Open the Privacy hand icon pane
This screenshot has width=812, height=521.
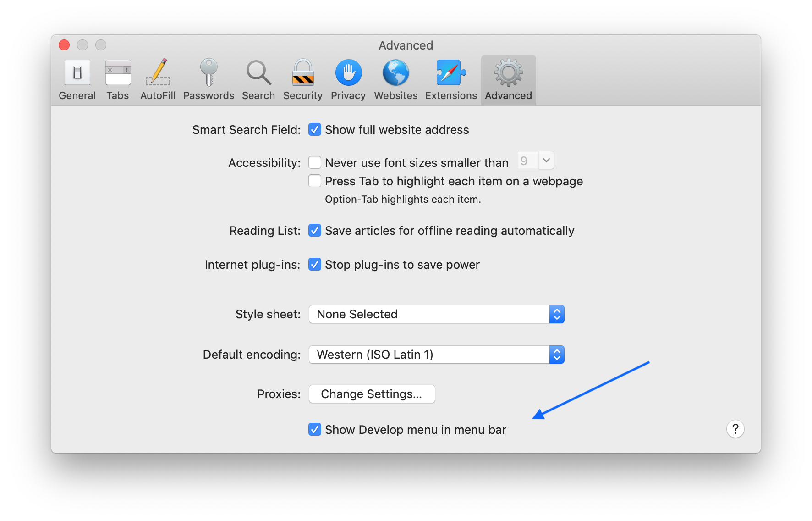point(348,80)
